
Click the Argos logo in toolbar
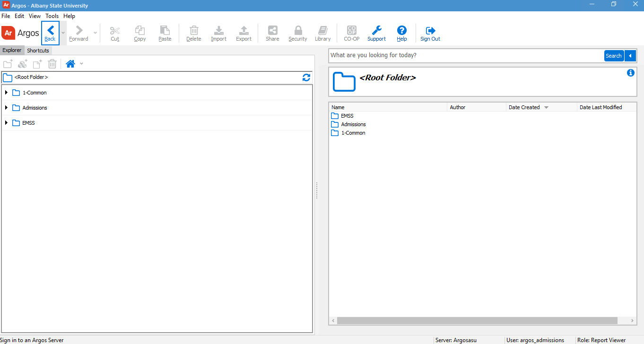21,33
